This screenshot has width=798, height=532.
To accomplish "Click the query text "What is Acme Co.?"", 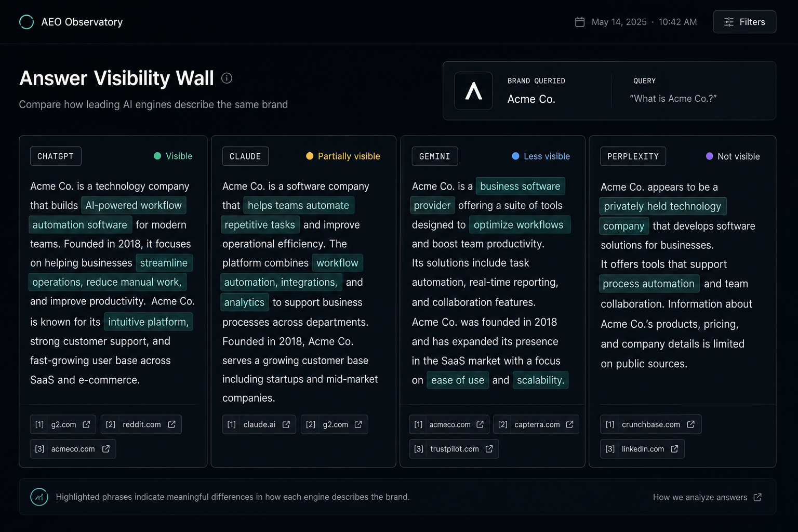I will pyautogui.click(x=673, y=99).
